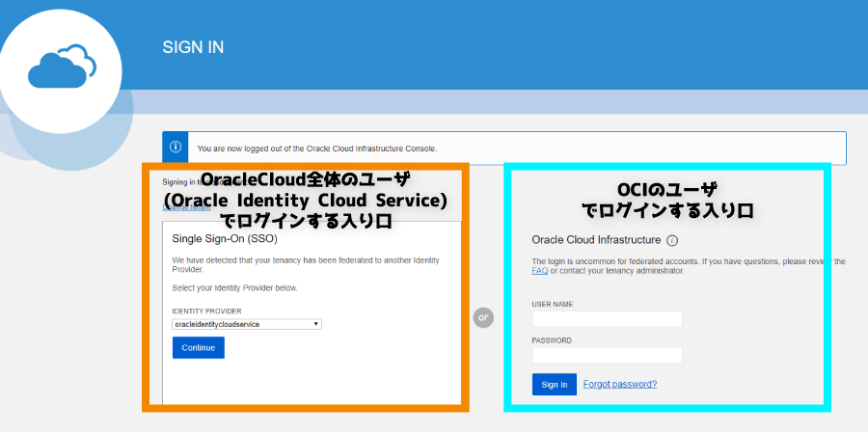This screenshot has height=433, width=868.
Task: Open the Identity Provider dropdown
Action: click(x=247, y=324)
